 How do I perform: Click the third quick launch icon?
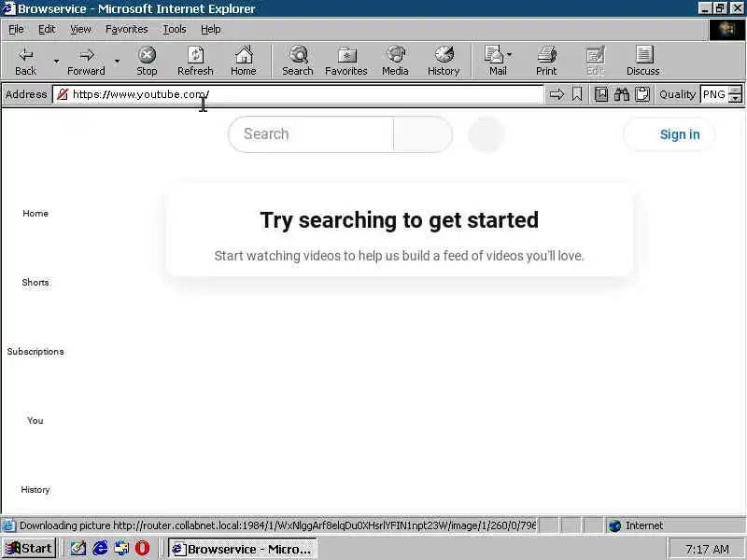(121, 549)
